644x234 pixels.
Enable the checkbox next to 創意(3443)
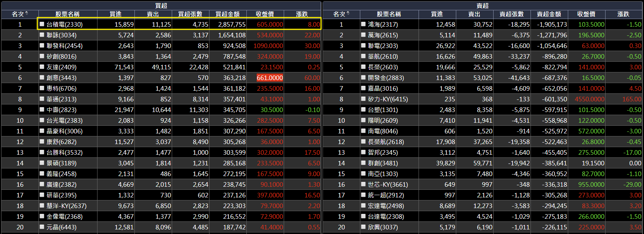(x=42, y=77)
